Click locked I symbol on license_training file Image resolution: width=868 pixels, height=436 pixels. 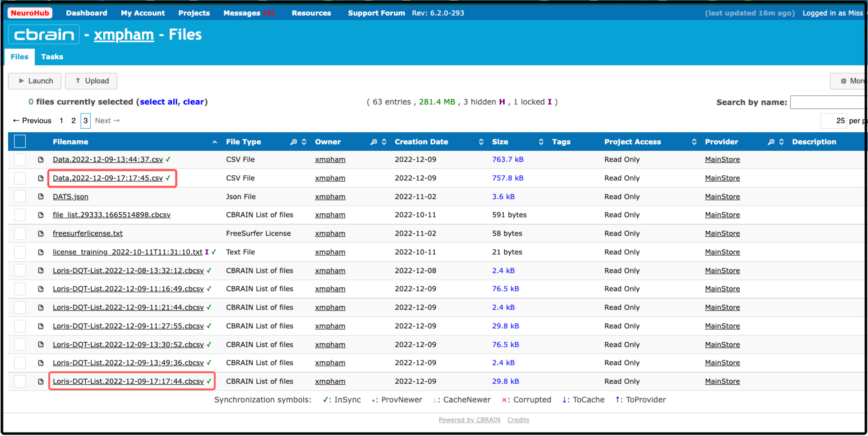(x=207, y=252)
